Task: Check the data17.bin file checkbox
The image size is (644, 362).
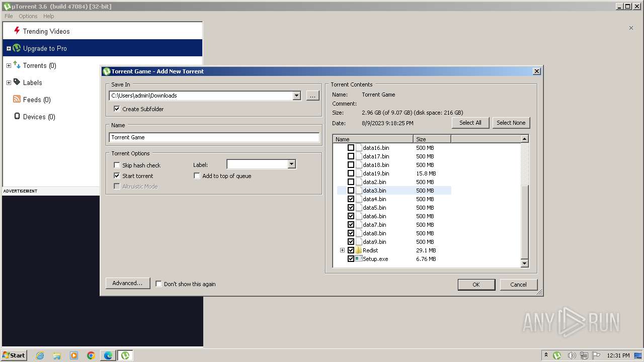Action: click(x=351, y=156)
